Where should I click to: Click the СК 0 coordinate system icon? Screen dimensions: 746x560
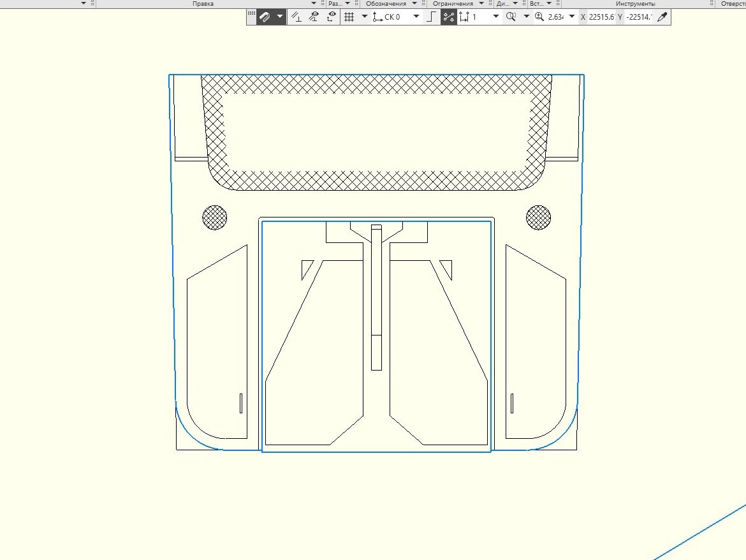377,17
